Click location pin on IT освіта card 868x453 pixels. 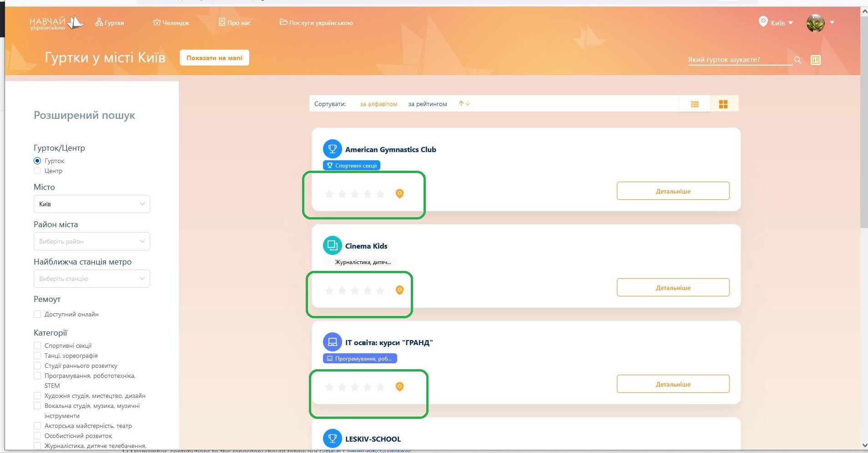pos(399,387)
